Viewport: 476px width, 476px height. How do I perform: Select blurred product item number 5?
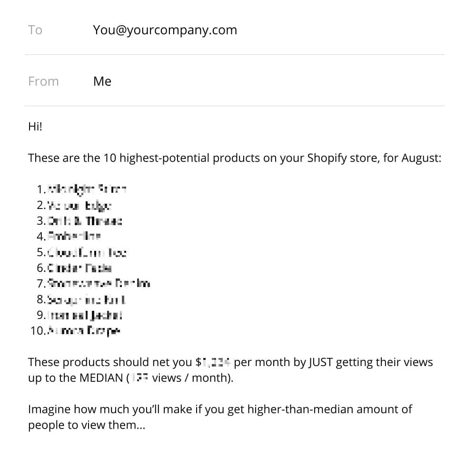(x=87, y=253)
